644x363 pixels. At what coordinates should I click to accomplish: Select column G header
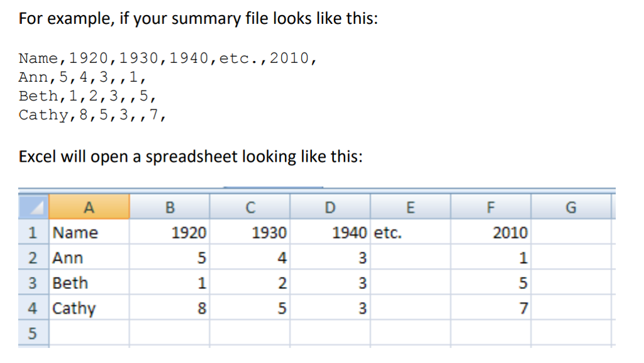(571, 206)
